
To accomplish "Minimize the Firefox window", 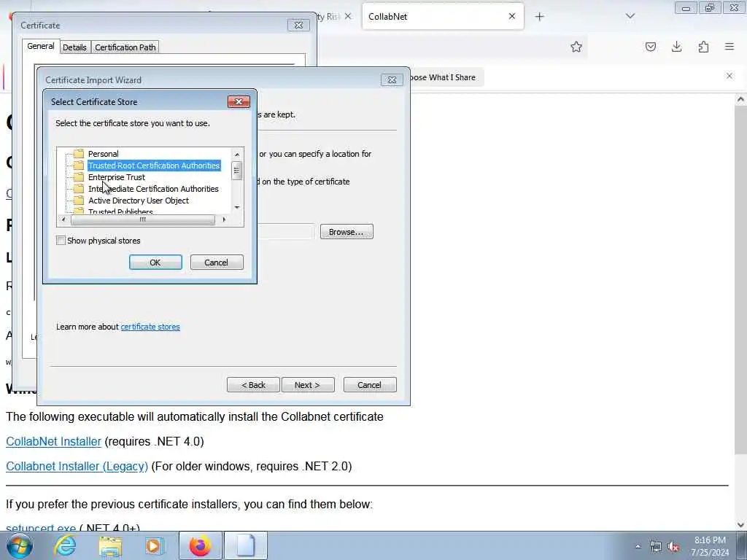I will tap(686, 8).
